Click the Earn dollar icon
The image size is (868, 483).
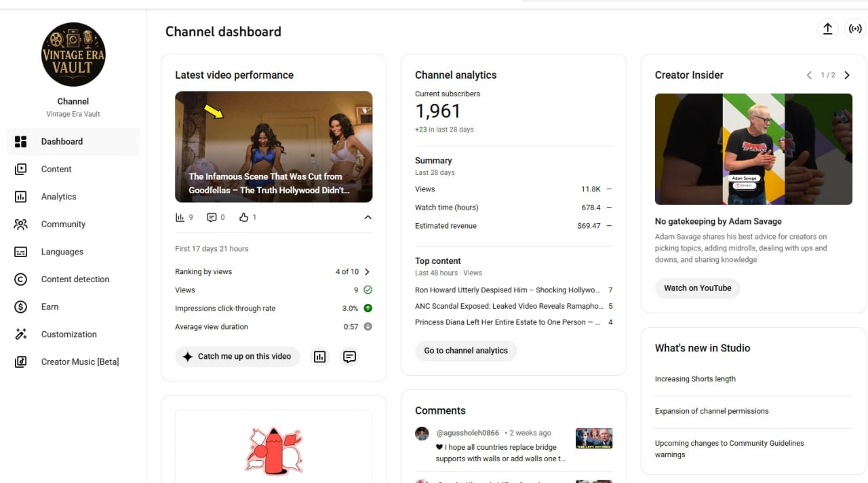20,307
